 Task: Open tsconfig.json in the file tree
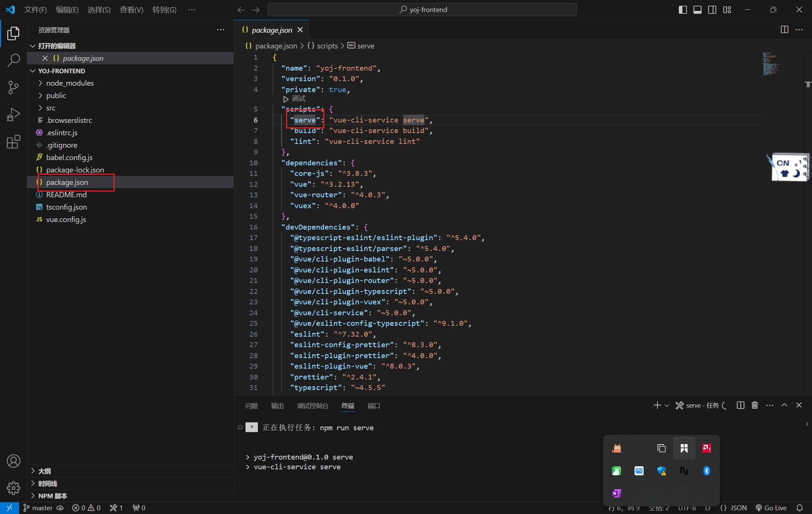pos(67,207)
